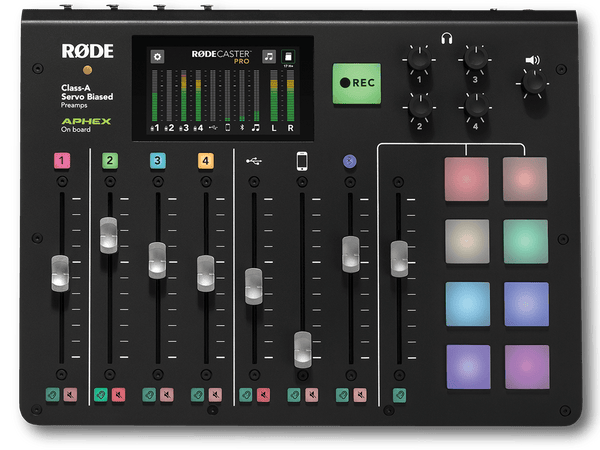Tap the microphone 2 meter label on touchscreen
Viewport: 600px width, 450px height.
tap(169, 128)
